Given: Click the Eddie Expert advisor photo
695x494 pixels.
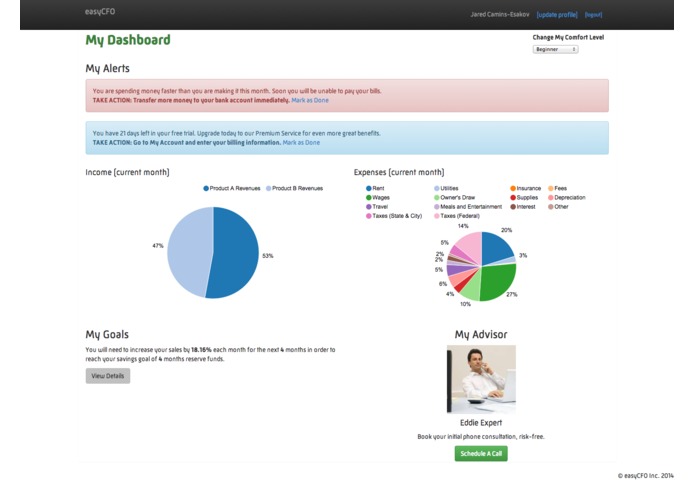Looking at the screenshot, I should 481,379.
